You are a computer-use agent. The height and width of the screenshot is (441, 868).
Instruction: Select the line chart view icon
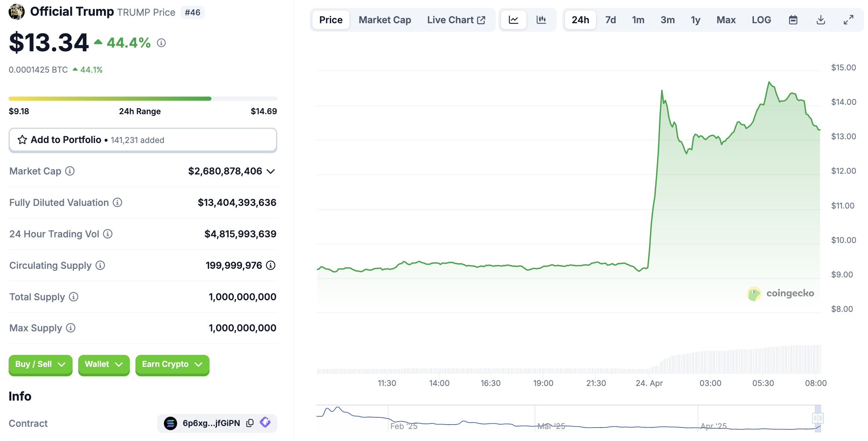tap(513, 20)
